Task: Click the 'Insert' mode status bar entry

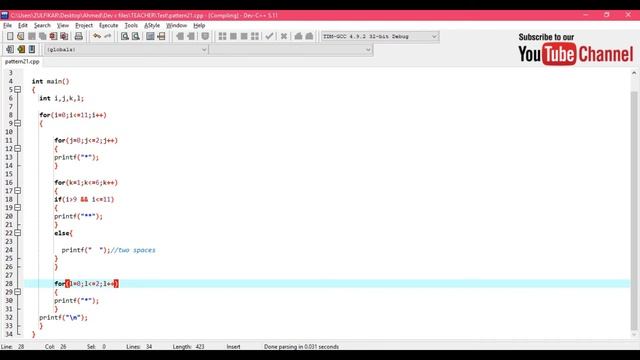Action: (233, 347)
